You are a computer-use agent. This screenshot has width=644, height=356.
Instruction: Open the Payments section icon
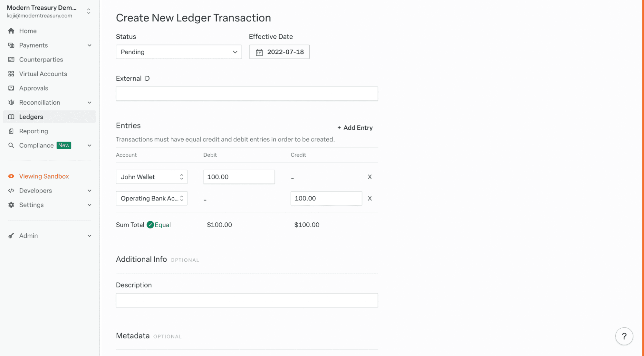coord(11,45)
